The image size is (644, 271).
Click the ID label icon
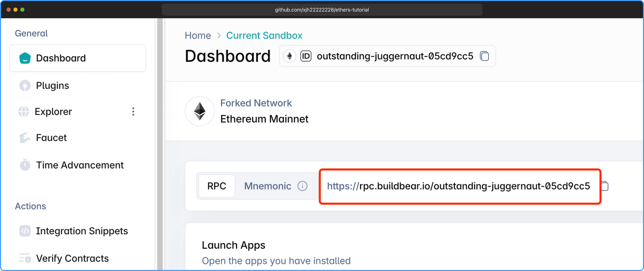[306, 56]
